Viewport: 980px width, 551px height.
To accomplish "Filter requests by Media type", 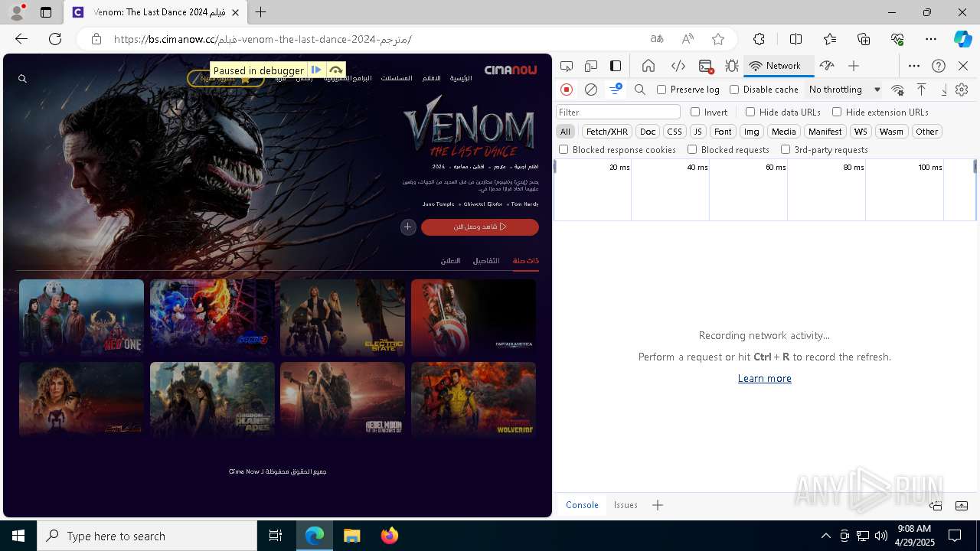I will [x=784, y=132].
